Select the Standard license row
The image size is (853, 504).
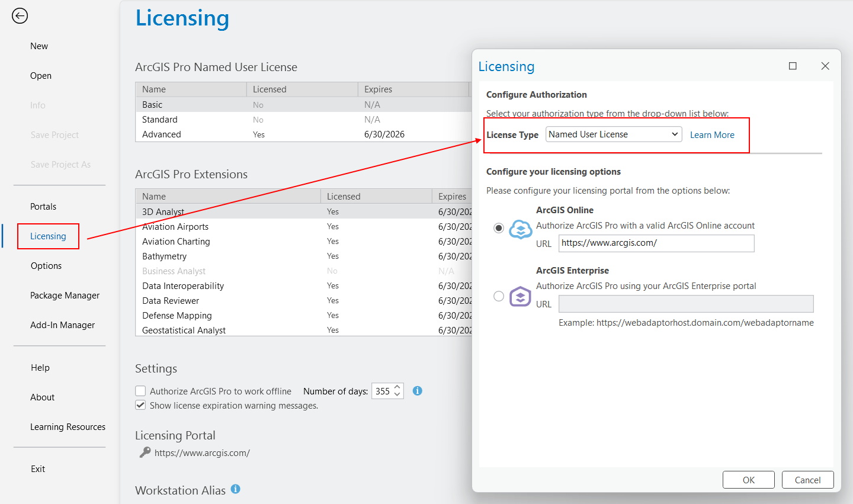[303, 120]
